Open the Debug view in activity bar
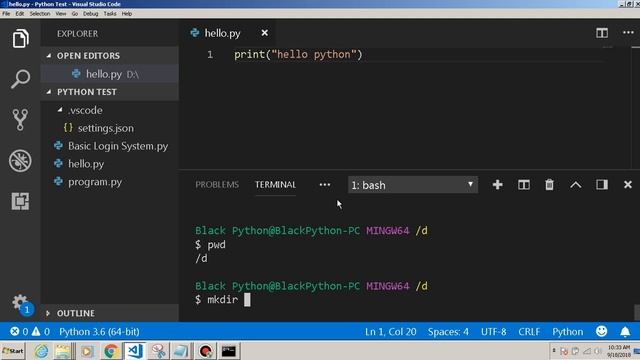The width and height of the screenshot is (640, 360). 20,160
